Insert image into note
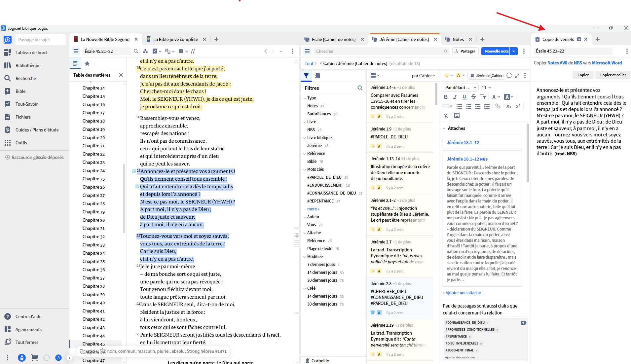Screen dimensions: 631x364 click(457, 116)
